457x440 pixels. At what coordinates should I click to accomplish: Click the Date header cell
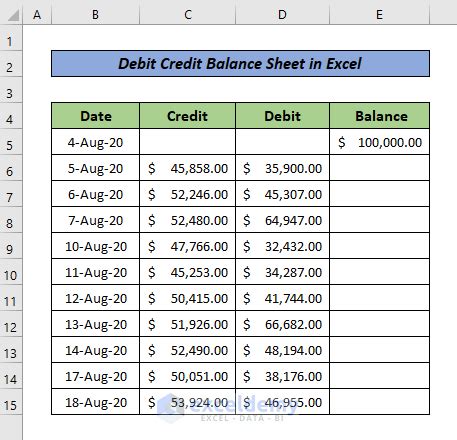[x=96, y=116]
